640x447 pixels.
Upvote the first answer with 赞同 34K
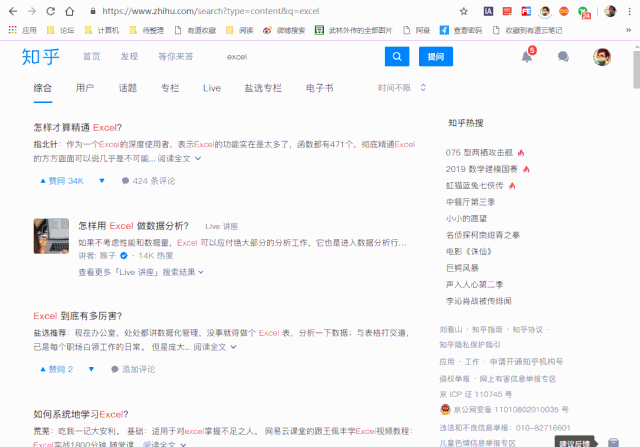coord(60,181)
